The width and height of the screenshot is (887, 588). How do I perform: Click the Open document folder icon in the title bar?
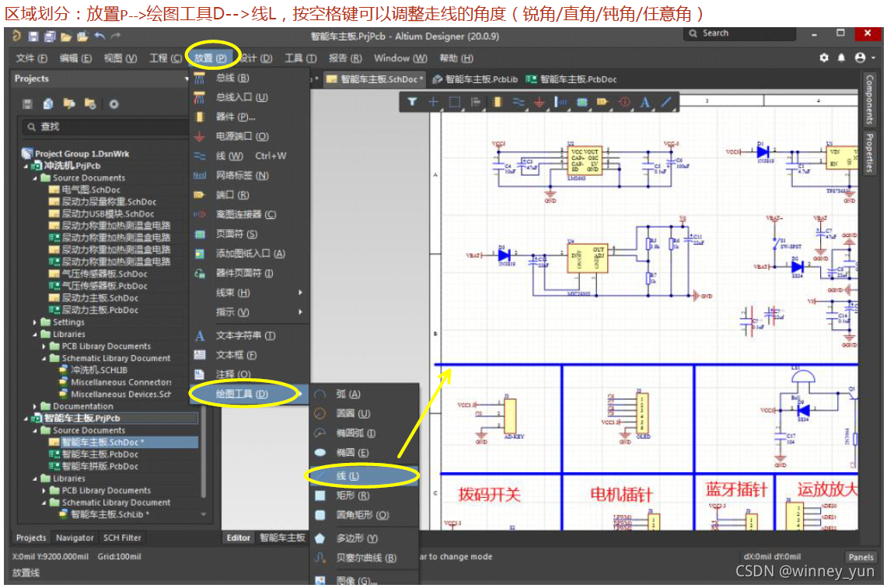(x=66, y=37)
